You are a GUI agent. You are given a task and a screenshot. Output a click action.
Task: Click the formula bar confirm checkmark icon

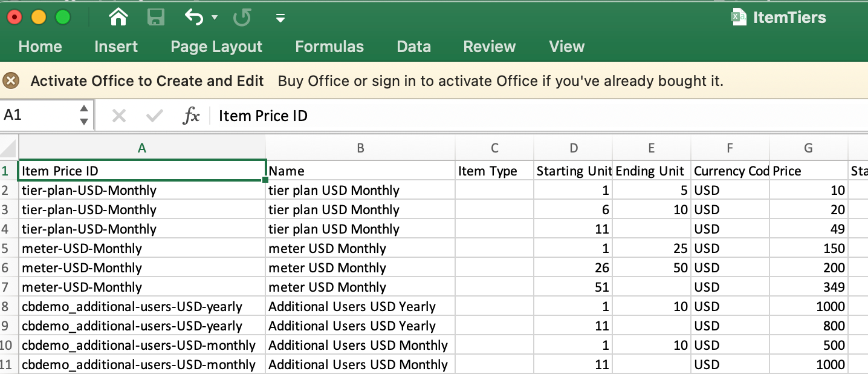155,116
